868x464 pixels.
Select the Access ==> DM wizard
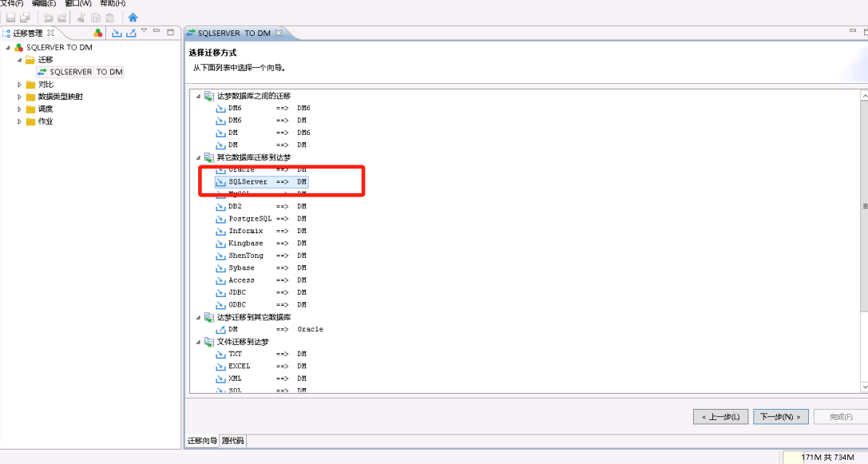261,280
